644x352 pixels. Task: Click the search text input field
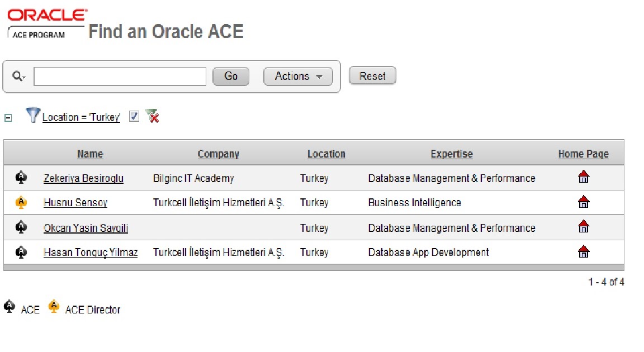(x=120, y=77)
